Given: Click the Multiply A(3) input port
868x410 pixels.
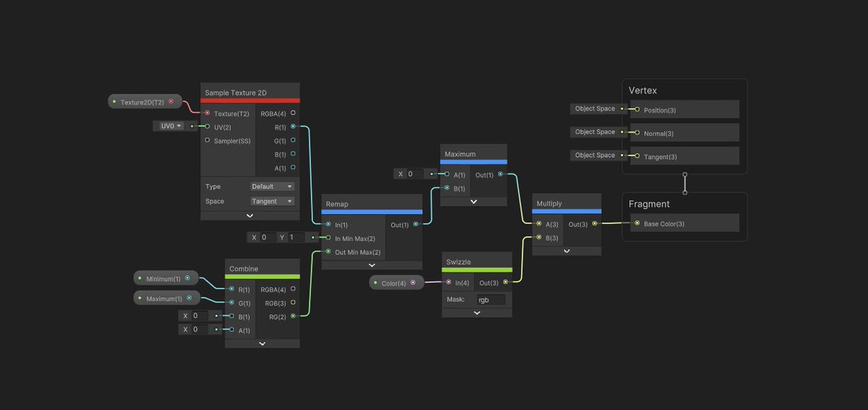Looking at the screenshot, I should tap(539, 223).
